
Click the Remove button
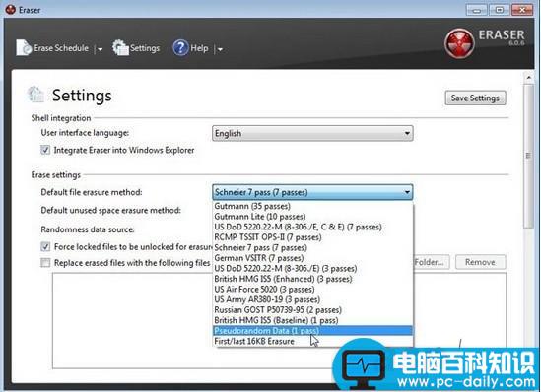[480, 262]
